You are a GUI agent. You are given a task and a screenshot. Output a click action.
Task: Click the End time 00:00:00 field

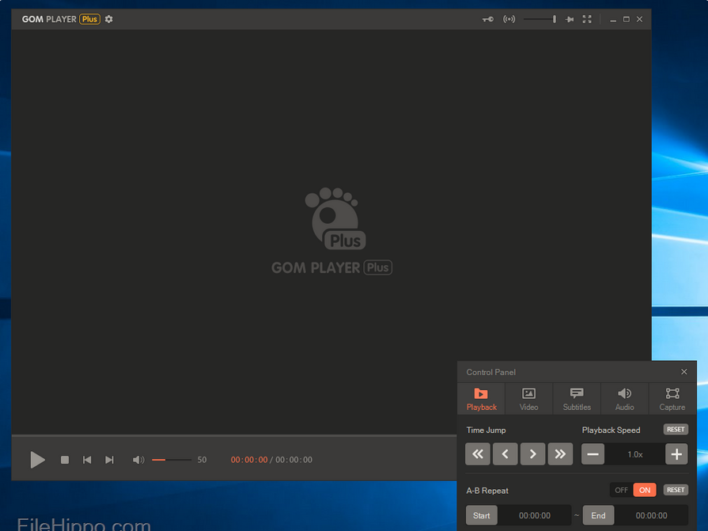click(651, 515)
